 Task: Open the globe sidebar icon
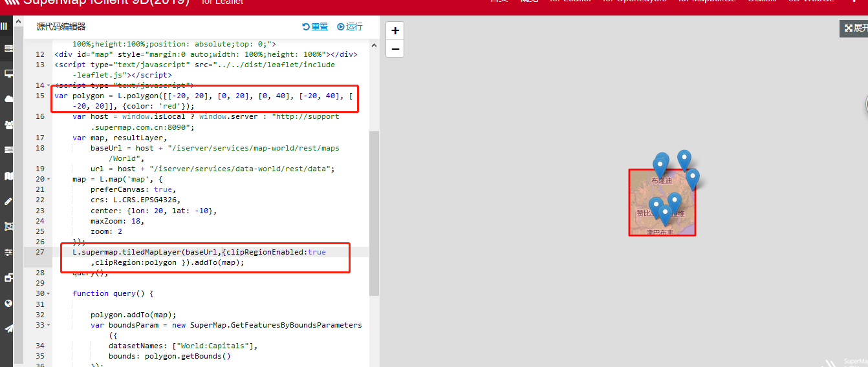[8, 303]
